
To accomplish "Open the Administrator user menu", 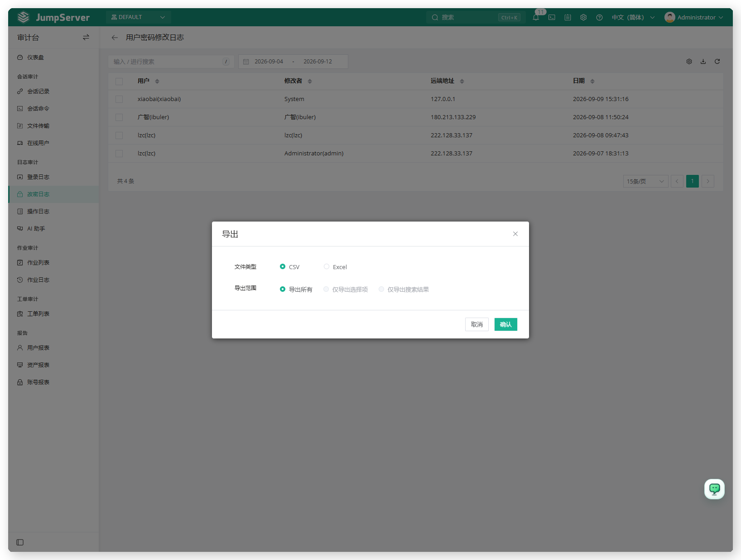I will point(693,17).
